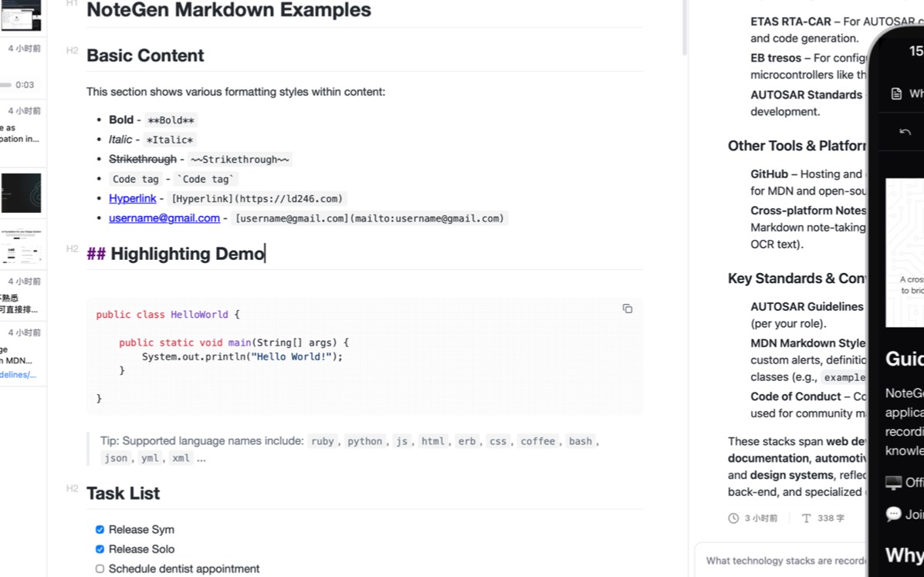Open the white design-system page thumbnail in the sidebar
The width and height of the screenshot is (924, 577).
(21, 246)
